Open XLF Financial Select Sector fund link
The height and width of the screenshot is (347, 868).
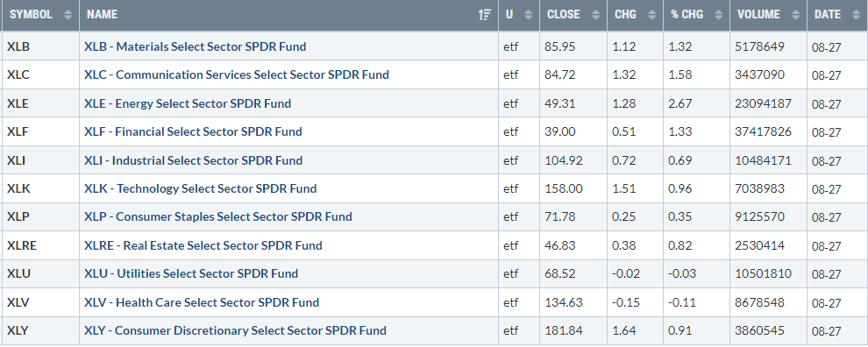click(x=193, y=131)
